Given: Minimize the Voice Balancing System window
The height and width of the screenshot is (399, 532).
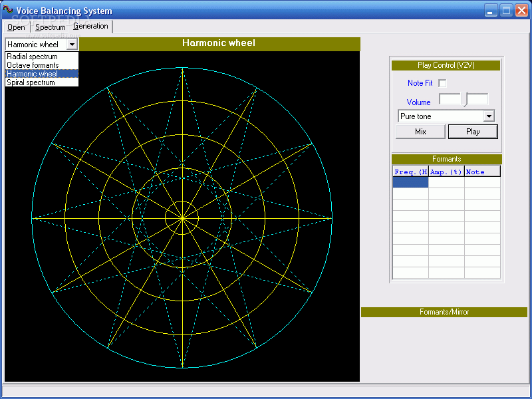Looking at the screenshot, I should click(x=490, y=11).
